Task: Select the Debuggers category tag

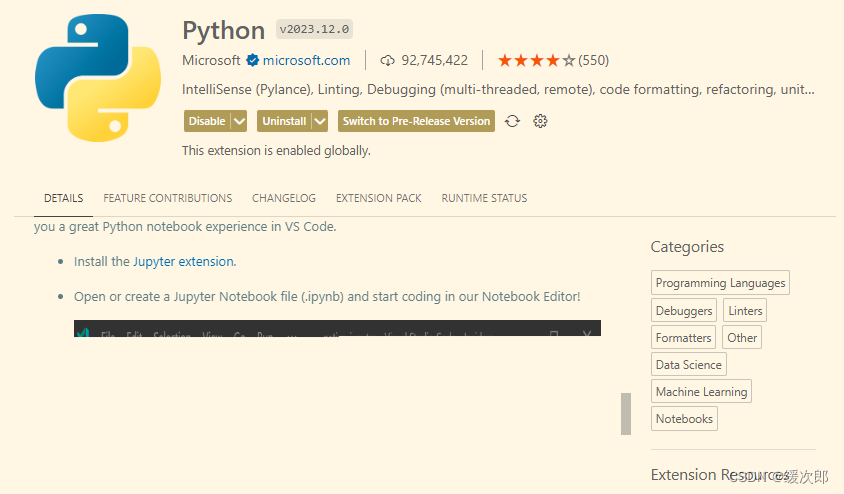Action: [x=684, y=310]
